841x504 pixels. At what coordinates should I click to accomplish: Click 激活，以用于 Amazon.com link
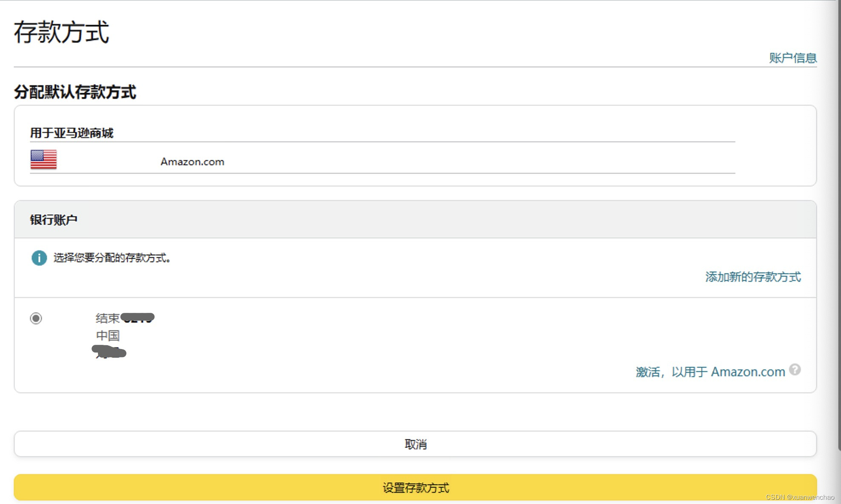(x=710, y=372)
